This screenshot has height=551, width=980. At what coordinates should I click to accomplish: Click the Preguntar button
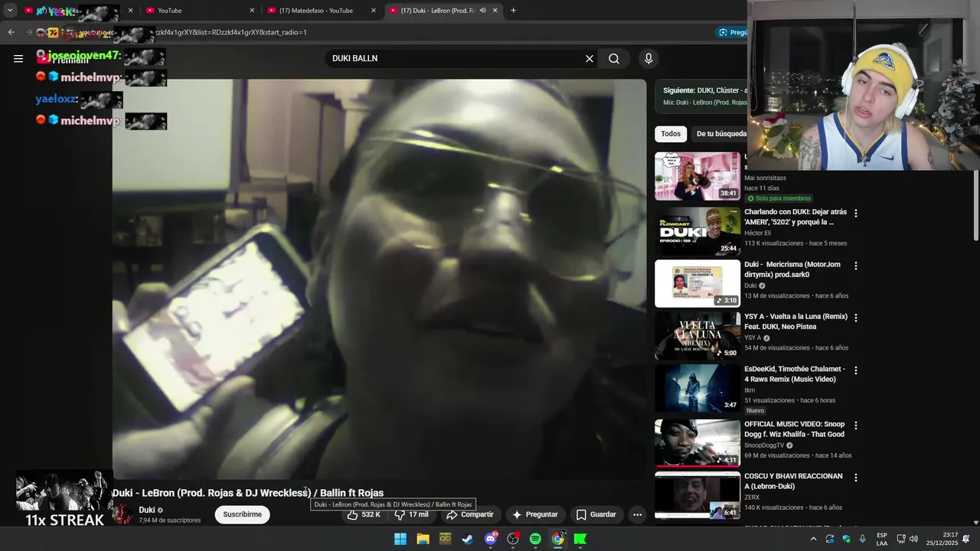pyautogui.click(x=534, y=514)
